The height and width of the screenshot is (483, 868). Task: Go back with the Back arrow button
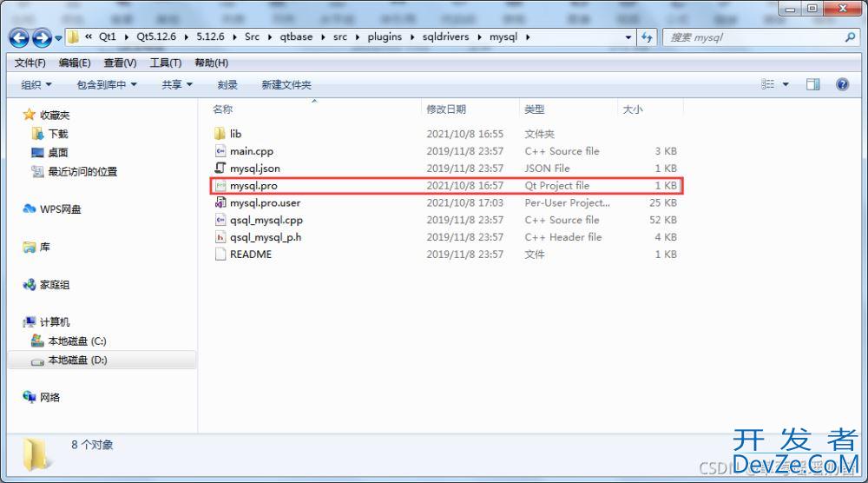click(19, 37)
